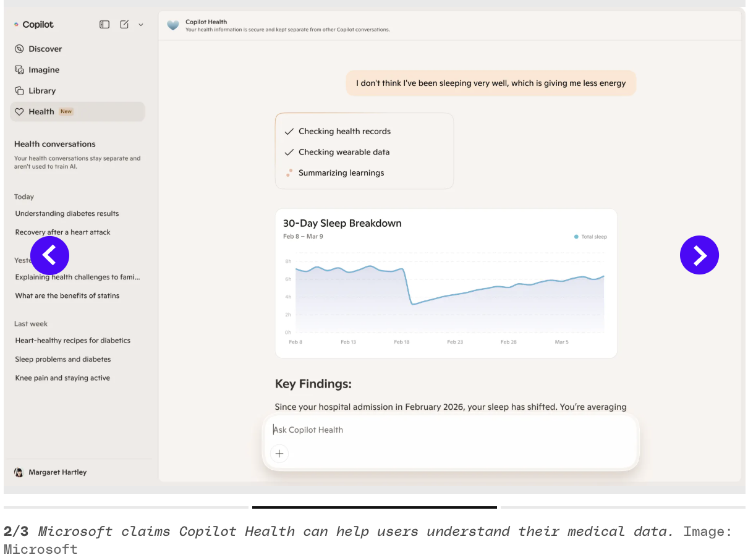Click Margaret Hartley profile avatar
The width and height of the screenshot is (748, 560).
pos(19,472)
